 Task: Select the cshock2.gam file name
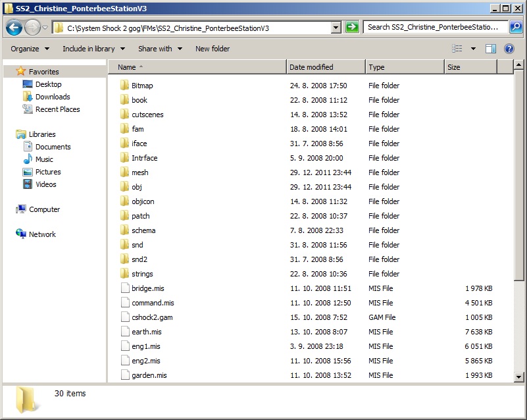click(x=152, y=317)
